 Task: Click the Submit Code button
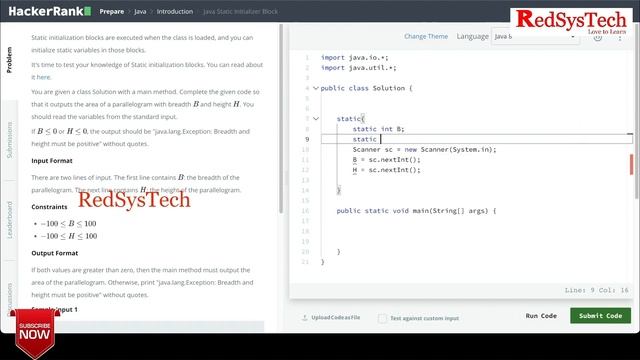600,316
